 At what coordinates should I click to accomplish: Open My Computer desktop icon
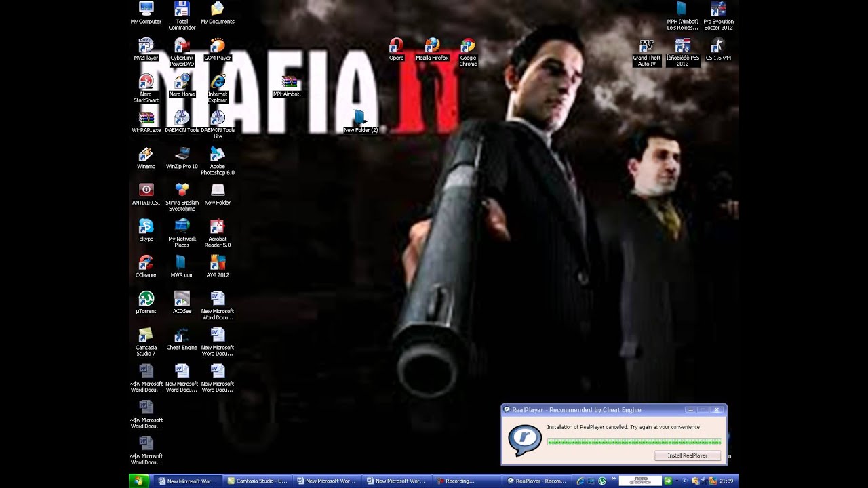146,13
